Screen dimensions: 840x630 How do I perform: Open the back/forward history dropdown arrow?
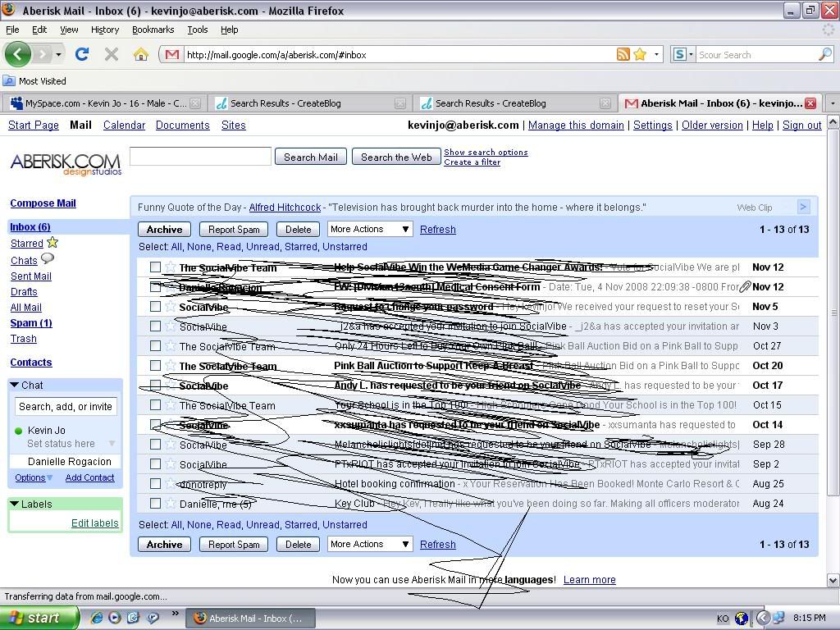pyautogui.click(x=58, y=54)
